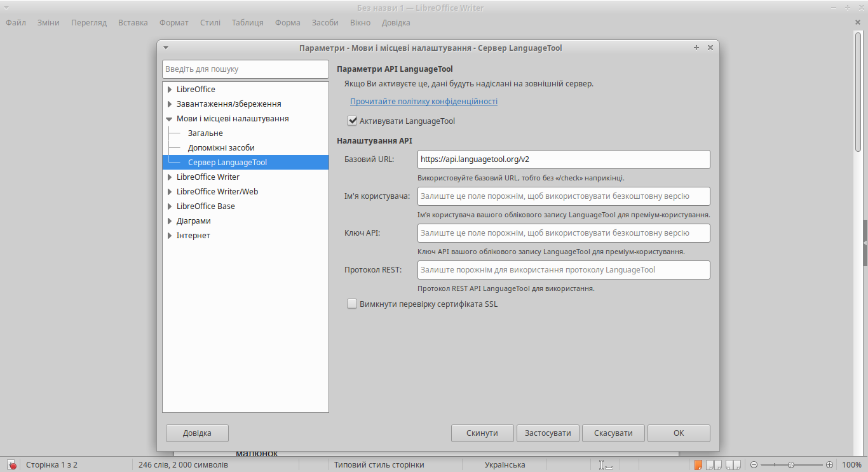Click the sidebar expand handle on right edge

(865, 243)
